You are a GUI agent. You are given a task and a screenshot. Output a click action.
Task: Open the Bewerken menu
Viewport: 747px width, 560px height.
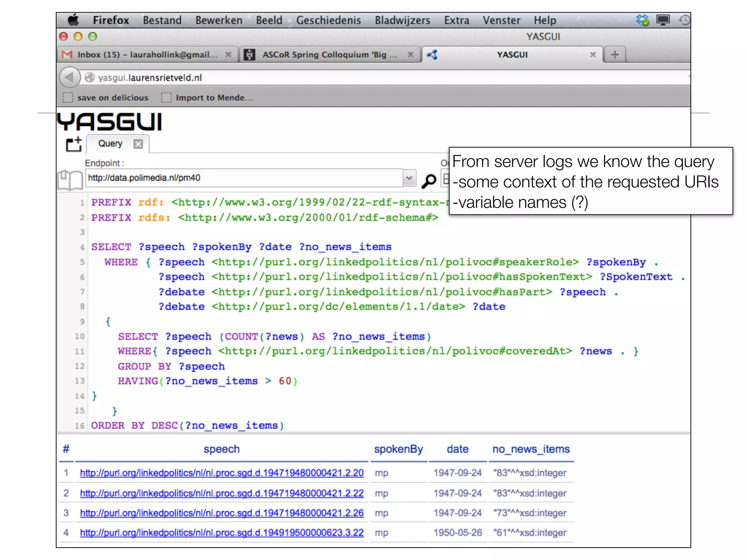point(218,20)
